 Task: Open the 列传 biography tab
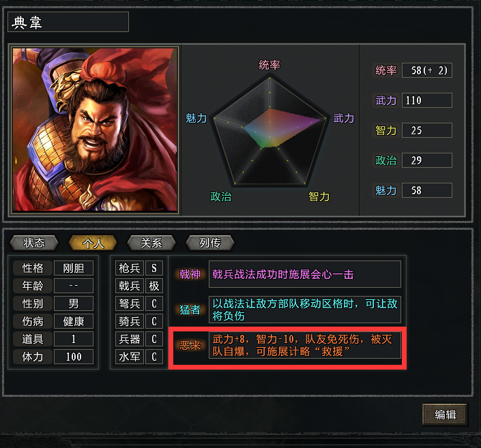(210, 243)
